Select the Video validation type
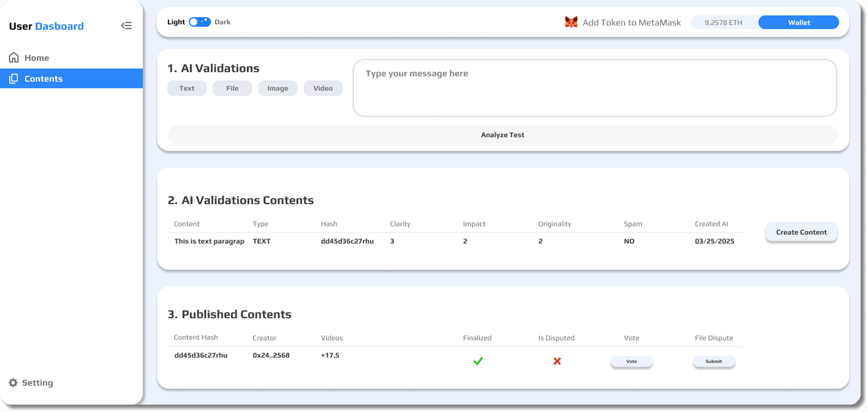 click(x=323, y=88)
